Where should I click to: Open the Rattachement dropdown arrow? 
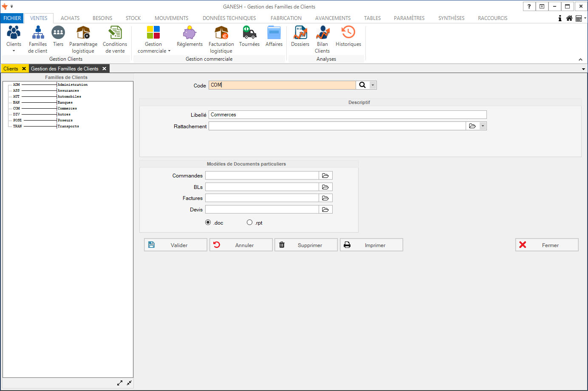[483, 126]
